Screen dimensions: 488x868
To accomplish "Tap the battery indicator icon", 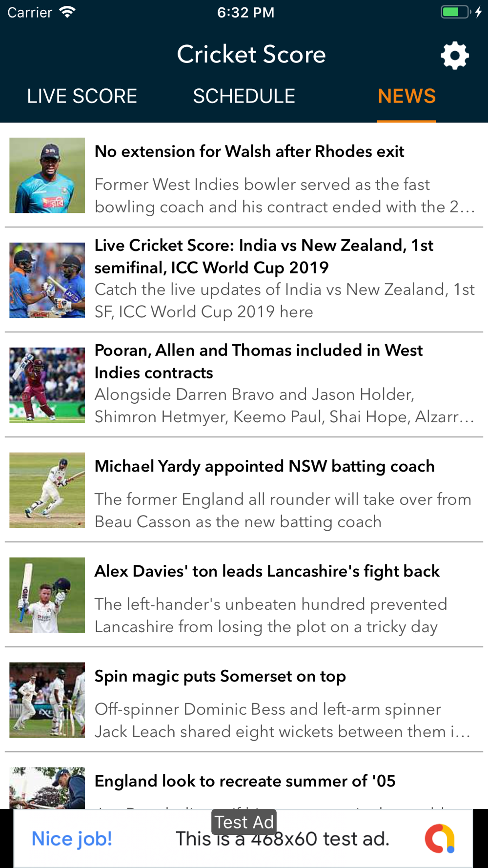I will (x=455, y=12).
